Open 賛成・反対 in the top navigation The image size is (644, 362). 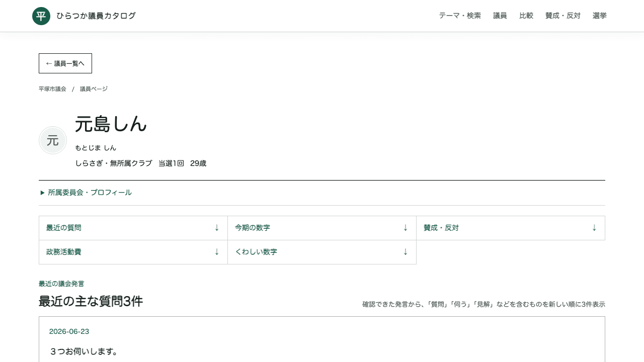pyautogui.click(x=563, y=16)
